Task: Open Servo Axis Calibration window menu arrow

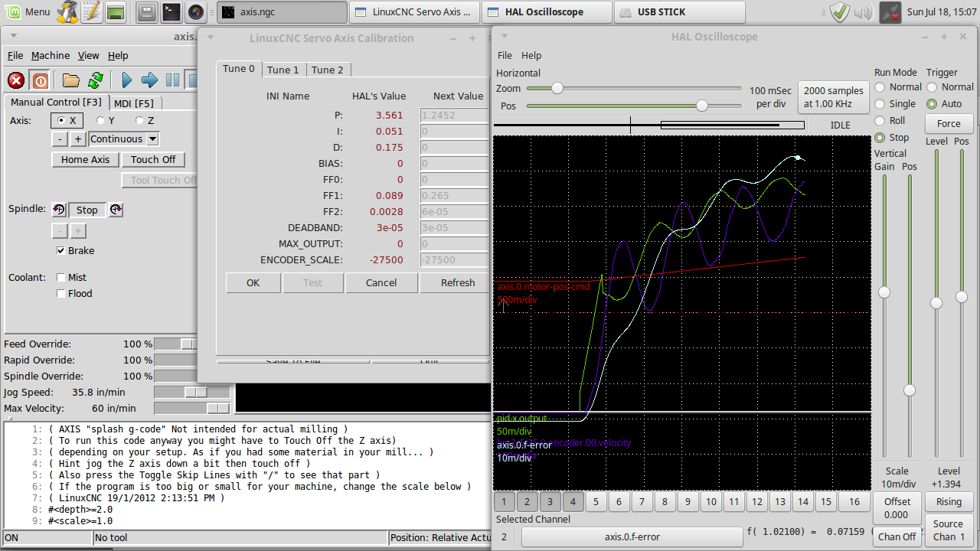Action: [211, 37]
